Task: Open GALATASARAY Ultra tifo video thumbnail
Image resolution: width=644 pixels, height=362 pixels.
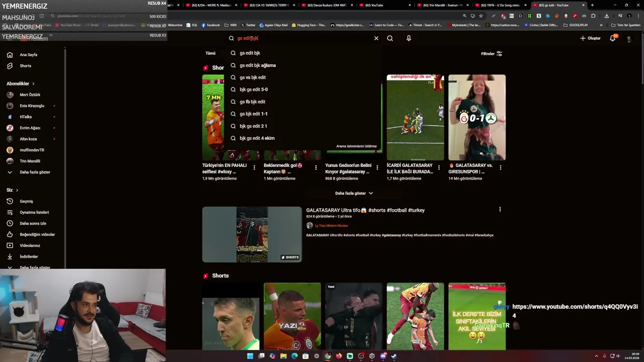Action: click(x=252, y=234)
